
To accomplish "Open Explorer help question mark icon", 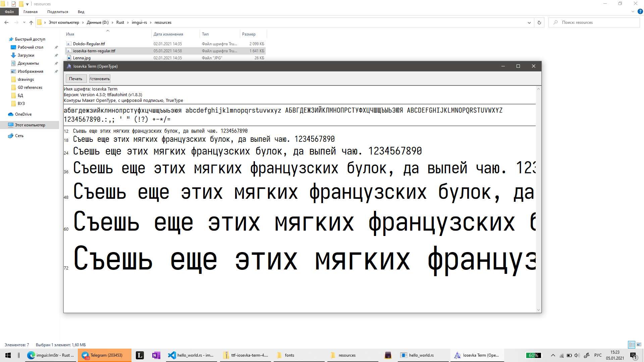I will click(640, 11).
